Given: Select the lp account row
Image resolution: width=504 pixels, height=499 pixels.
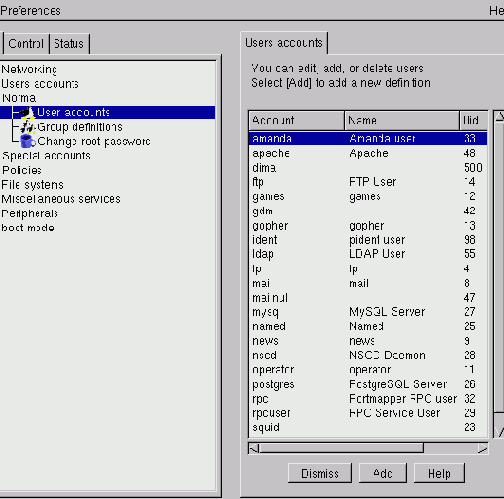Looking at the screenshot, I should pyautogui.click(x=368, y=269).
